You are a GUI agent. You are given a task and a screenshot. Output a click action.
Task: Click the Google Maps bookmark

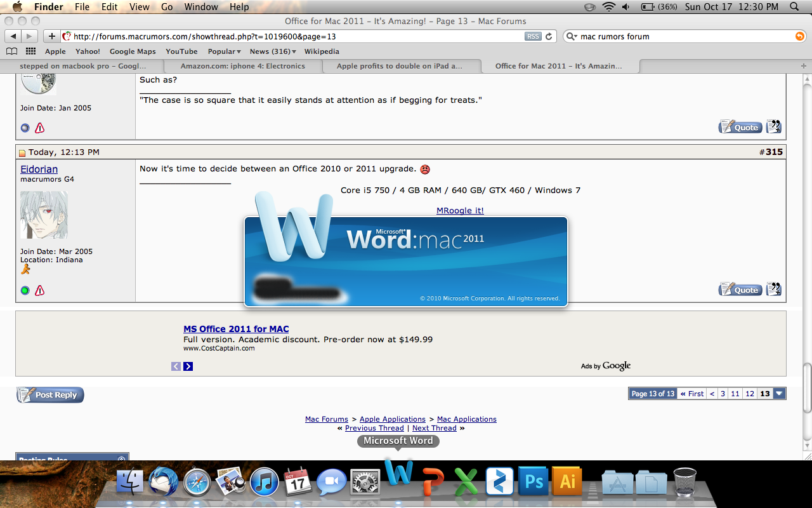133,51
